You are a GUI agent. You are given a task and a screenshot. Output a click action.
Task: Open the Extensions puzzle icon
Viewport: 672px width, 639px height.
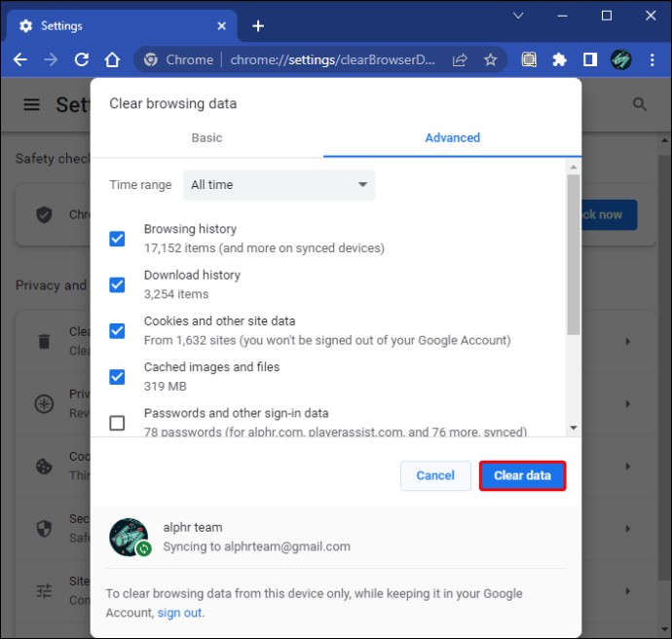(x=559, y=59)
